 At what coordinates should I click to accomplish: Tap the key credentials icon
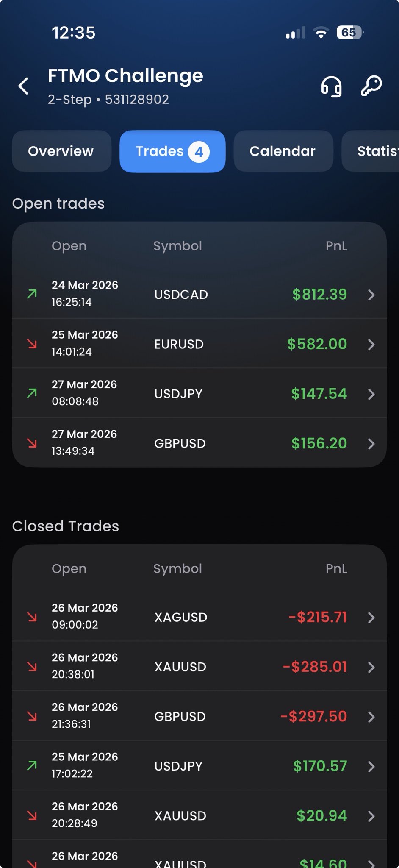coord(371,86)
